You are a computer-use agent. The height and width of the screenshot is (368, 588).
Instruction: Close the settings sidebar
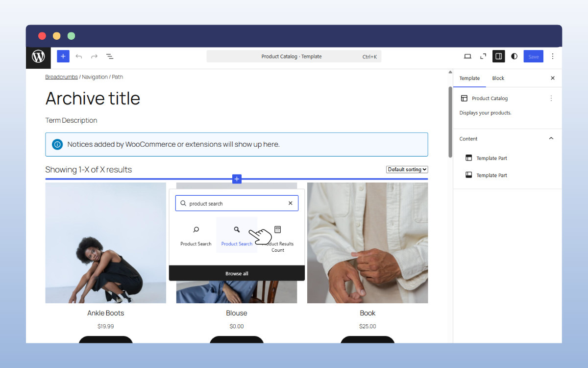click(553, 78)
